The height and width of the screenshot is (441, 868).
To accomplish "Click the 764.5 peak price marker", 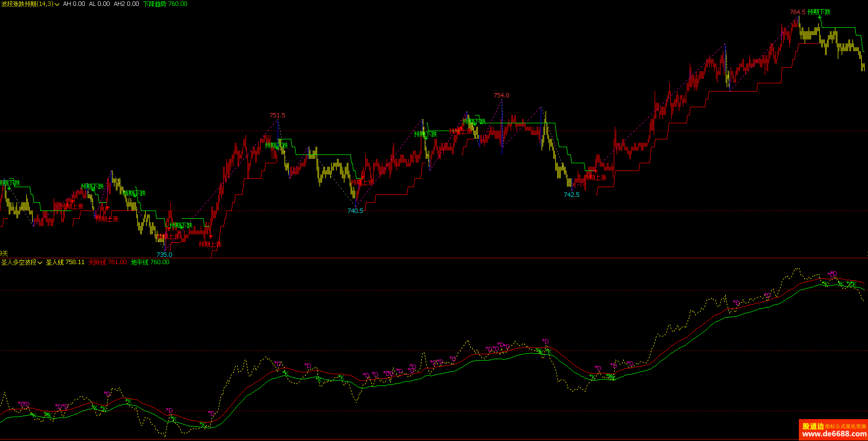I will click(x=797, y=12).
